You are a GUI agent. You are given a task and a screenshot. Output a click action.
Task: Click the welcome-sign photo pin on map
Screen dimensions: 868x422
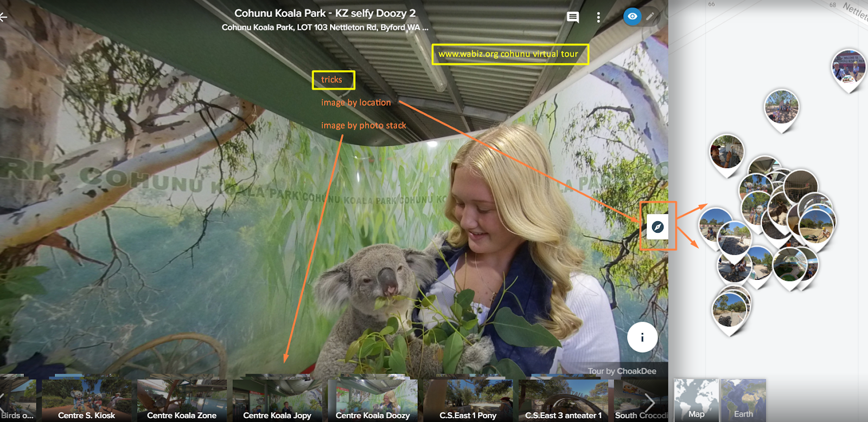[849, 69]
